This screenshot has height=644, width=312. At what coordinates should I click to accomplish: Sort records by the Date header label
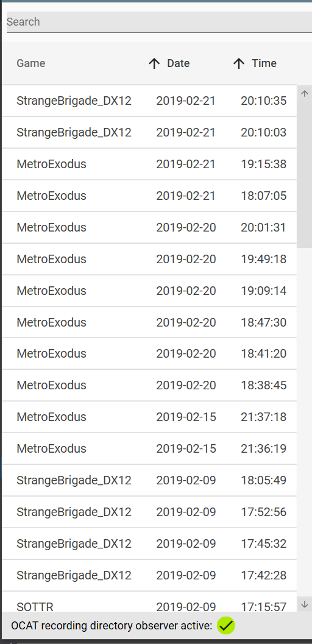tap(178, 63)
